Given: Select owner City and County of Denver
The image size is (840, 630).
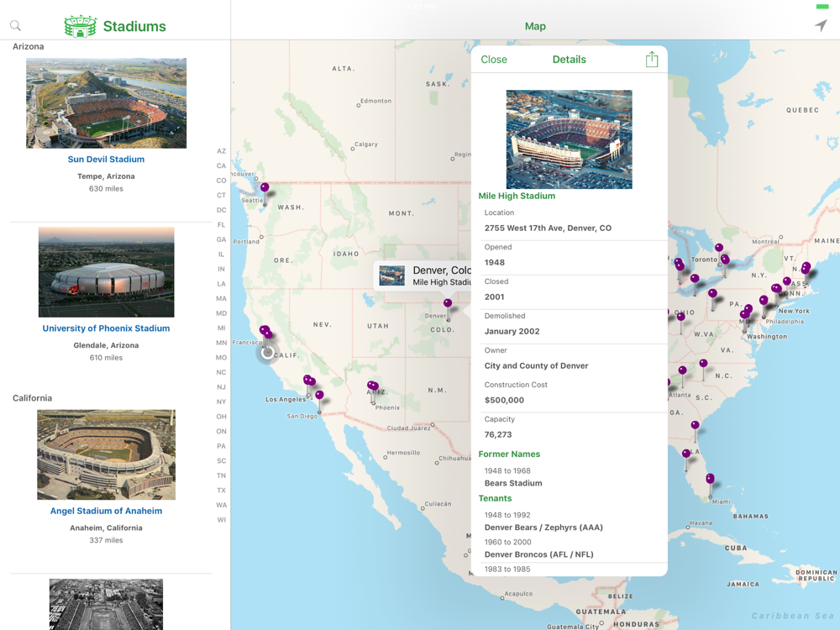Looking at the screenshot, I should click(x=536, y=366).
